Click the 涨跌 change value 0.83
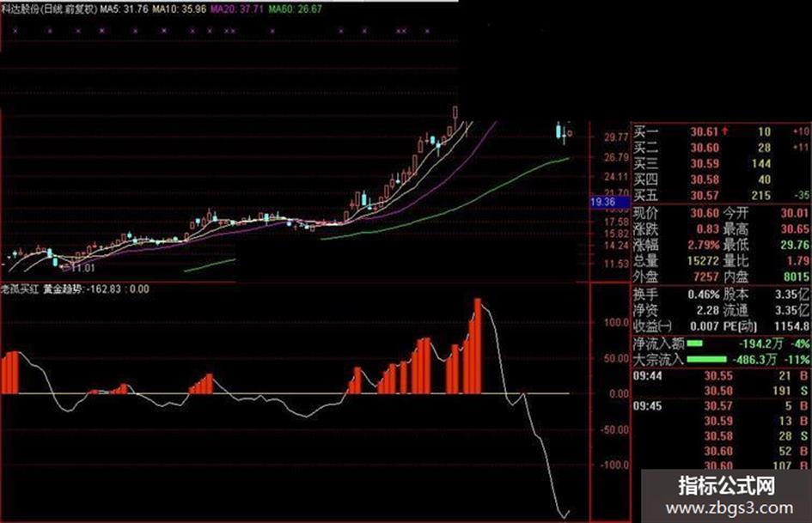 pyautogui.click(x=707, y=229)
